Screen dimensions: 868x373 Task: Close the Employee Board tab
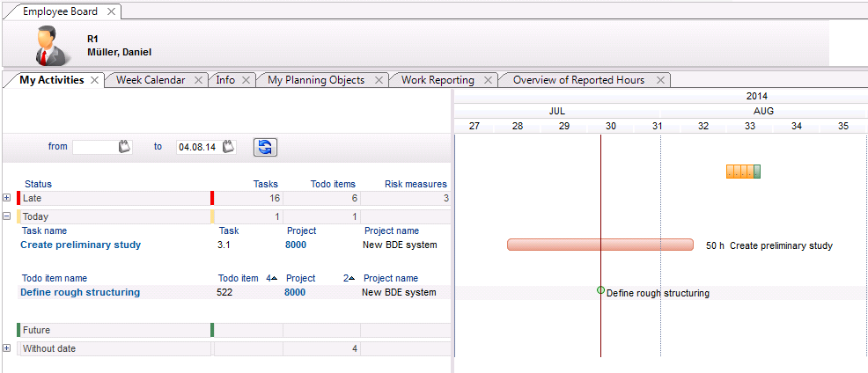coord(110,12)
